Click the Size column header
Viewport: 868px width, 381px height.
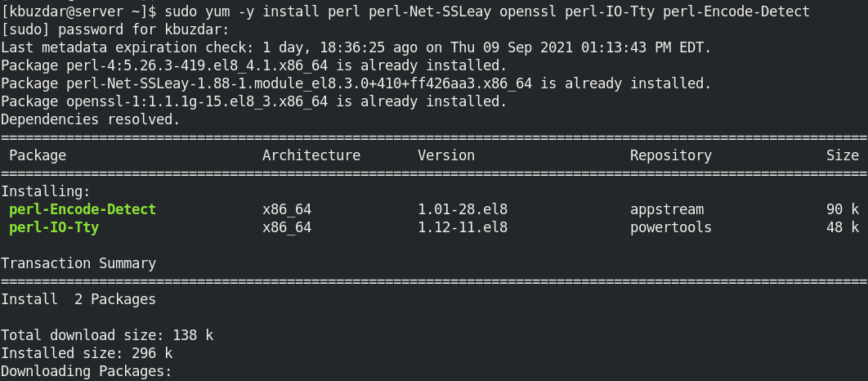842,155
